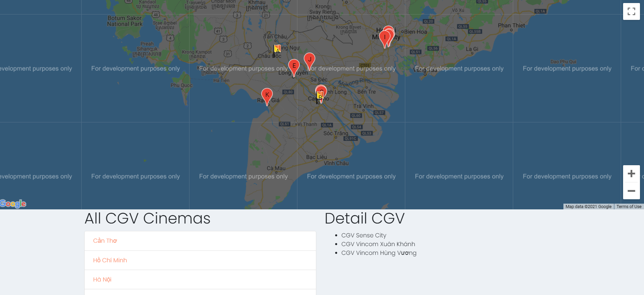Select Hà Nội from cinema list
644x295 pixels.
[x=200, y=279]
